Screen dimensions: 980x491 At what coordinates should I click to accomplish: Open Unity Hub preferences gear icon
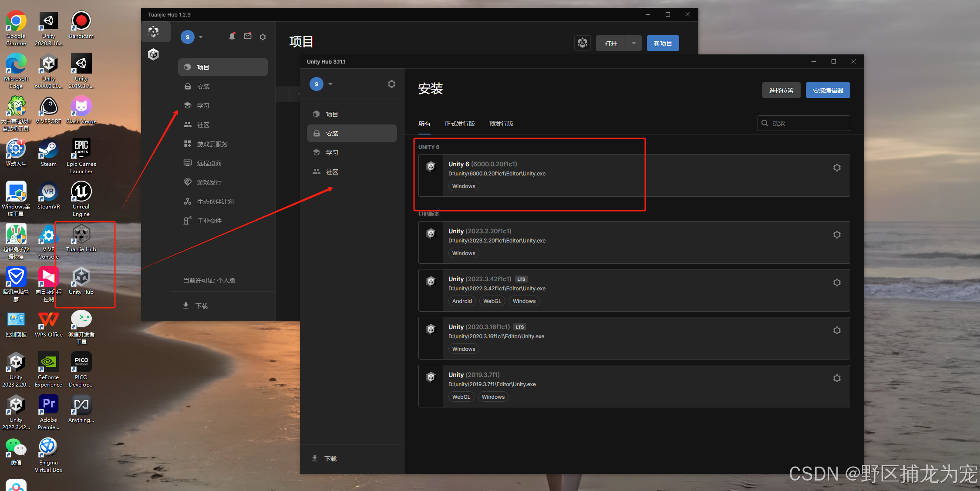[x=391, y=84]
